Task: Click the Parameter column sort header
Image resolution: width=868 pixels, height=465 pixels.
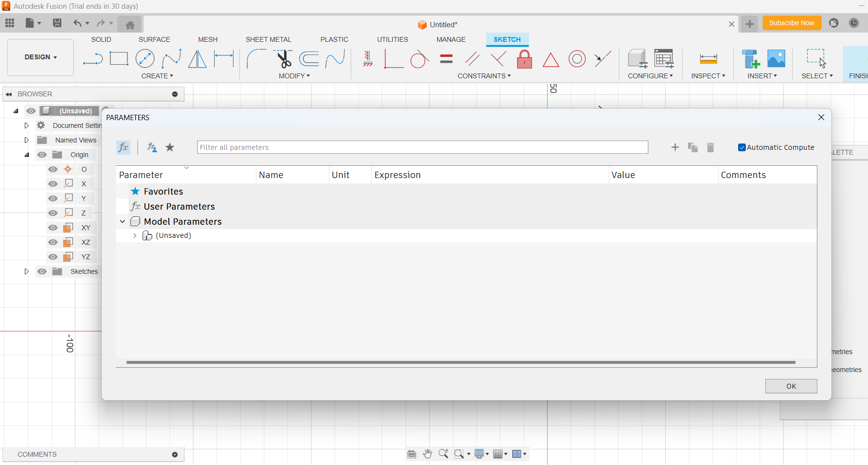Action: click(186, 175)
